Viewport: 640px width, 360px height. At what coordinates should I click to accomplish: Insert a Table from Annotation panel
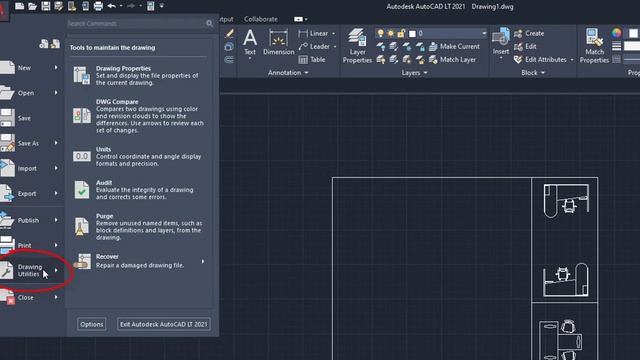312,60
